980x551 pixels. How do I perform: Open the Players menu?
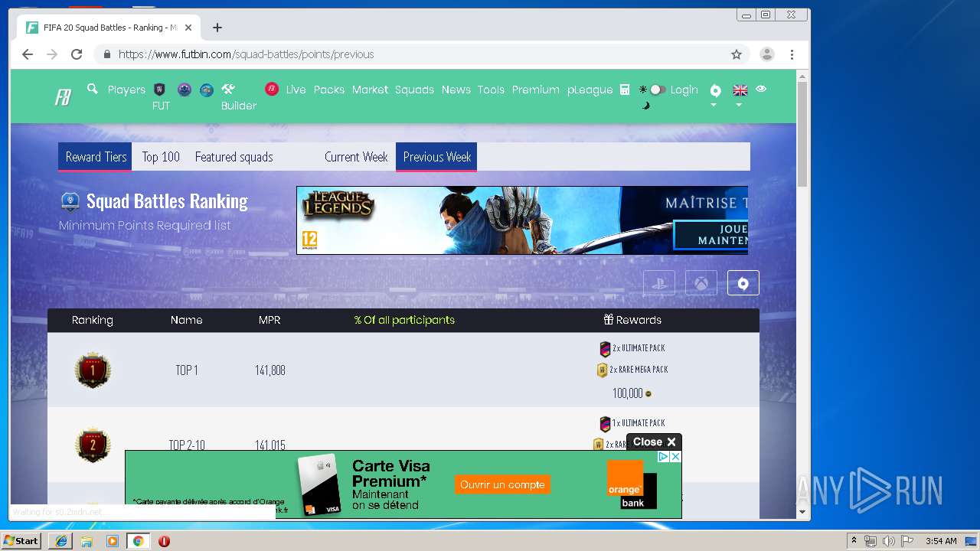126,90
